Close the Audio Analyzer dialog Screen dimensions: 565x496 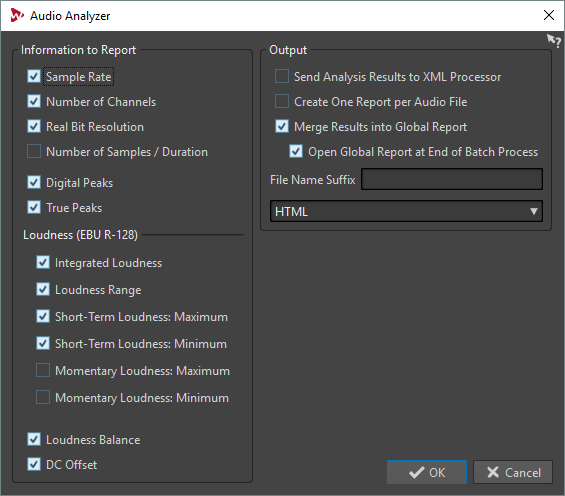(x=549, y=15)
